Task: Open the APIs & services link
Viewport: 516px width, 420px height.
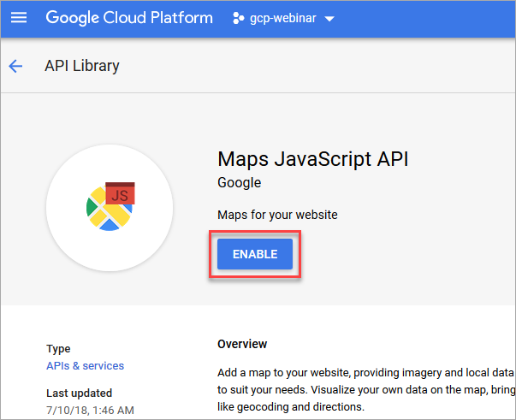Action: click(86, 366)
